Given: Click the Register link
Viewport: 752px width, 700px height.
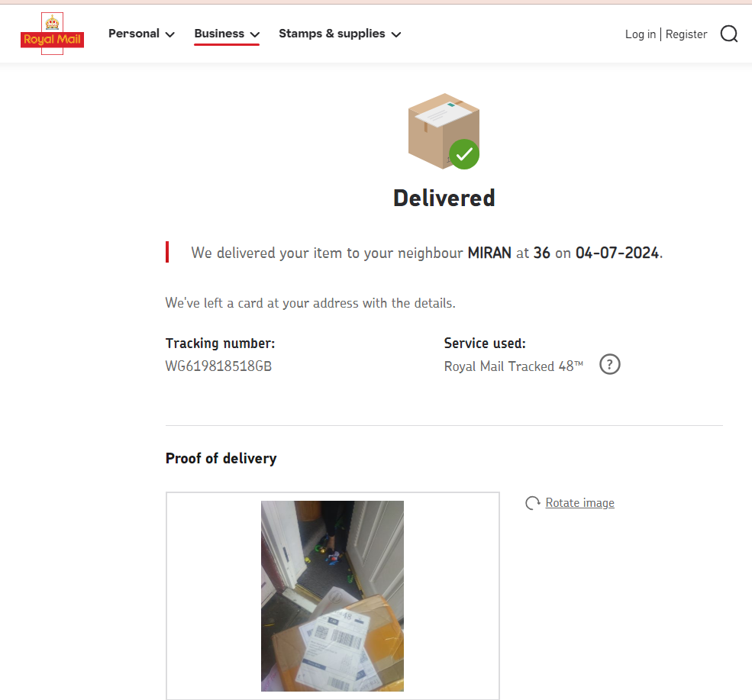Looking at the screenshot, I should click(686, 34).
